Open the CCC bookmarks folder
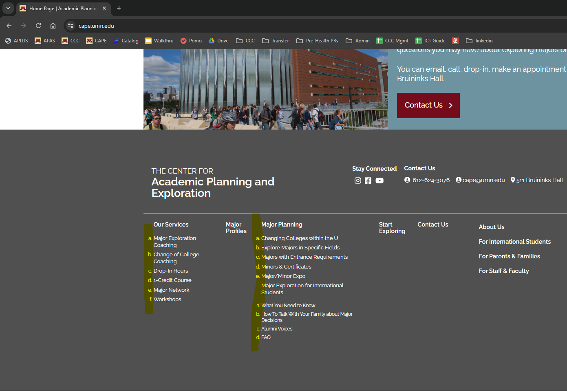The width and height of the screenshot is (567, 392). tap(245, 41)
